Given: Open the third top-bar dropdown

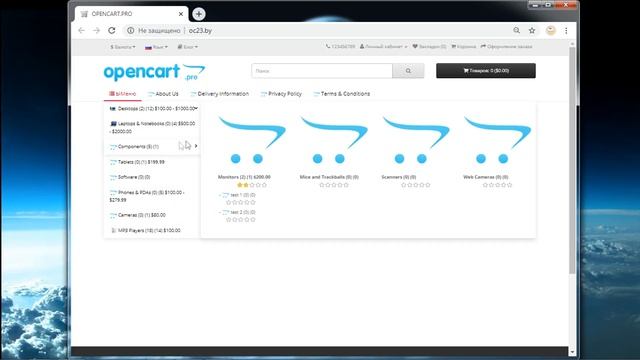Looking at the screenshot, I should point(188,47).
